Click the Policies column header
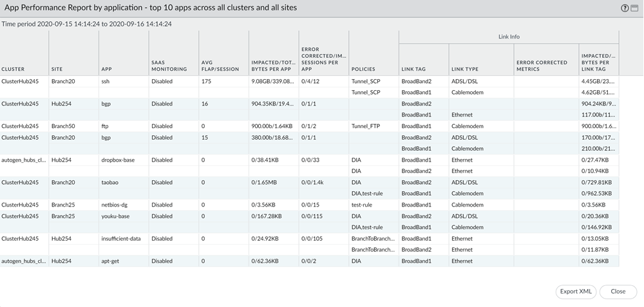 363,69
